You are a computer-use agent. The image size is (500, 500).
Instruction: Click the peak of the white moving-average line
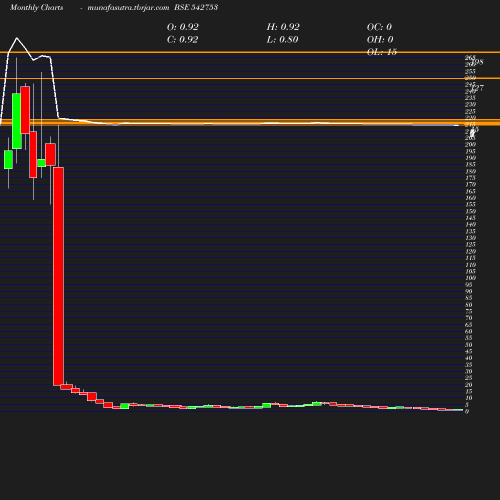(x=17, y=38)
